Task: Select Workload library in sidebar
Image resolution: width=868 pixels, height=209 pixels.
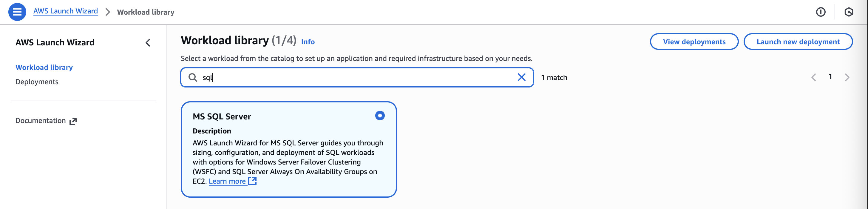Action: [x=44, y=67]
